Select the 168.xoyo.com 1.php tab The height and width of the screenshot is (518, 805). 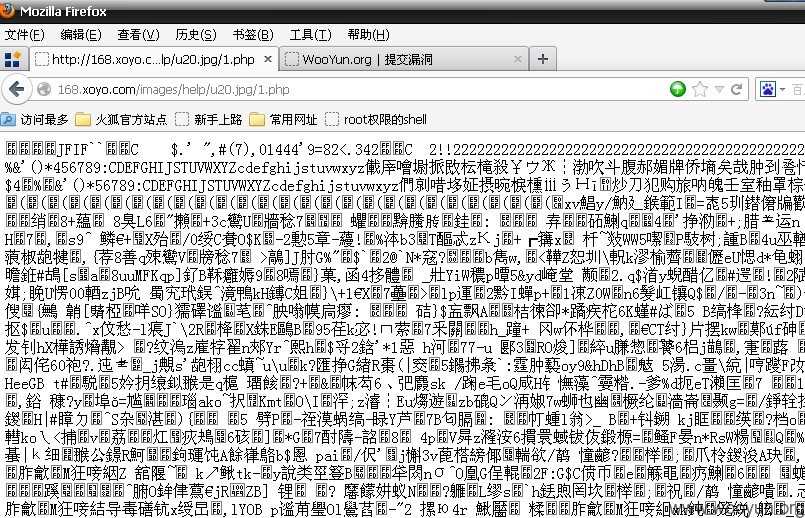154,60
